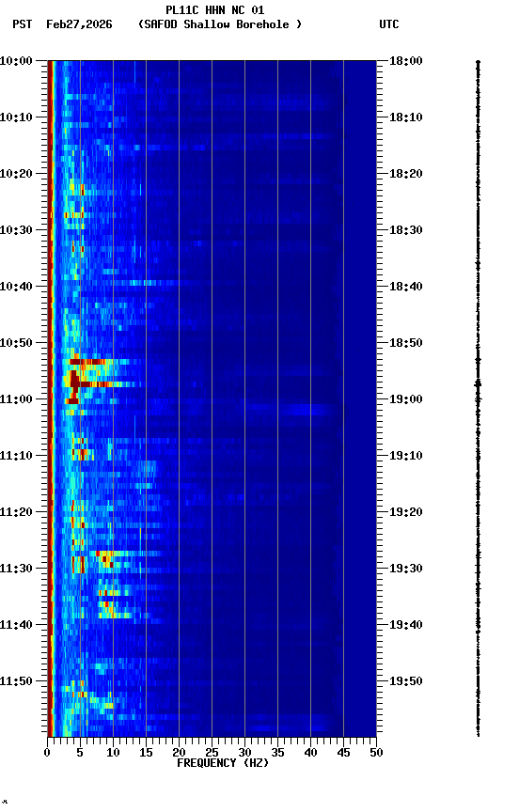
Task: Click the 50 Hz frequency tick label
Action: pos(376,753)
